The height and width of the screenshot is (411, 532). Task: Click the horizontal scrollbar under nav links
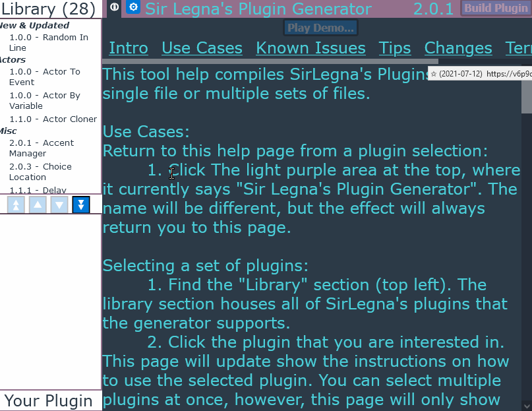point(270,61)
